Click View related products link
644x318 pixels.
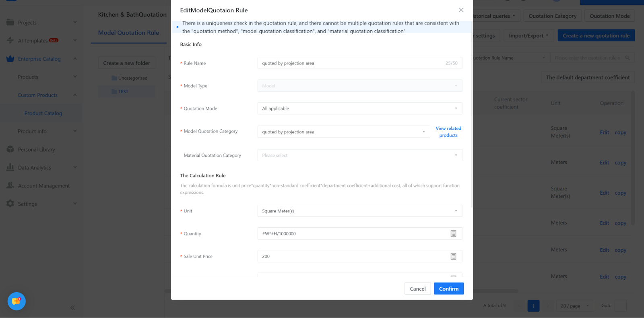(x=448, y=132)
